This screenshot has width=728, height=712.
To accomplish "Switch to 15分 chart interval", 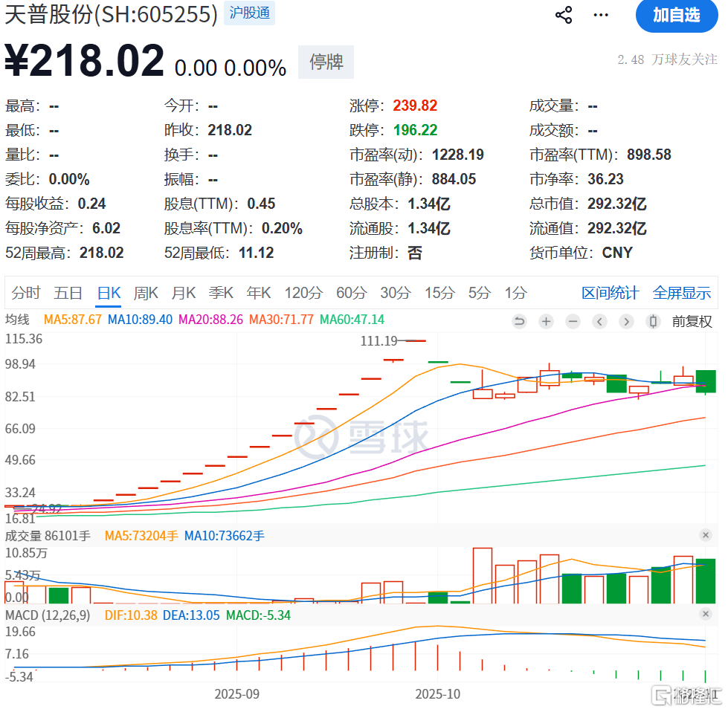I will click(439, 293).
